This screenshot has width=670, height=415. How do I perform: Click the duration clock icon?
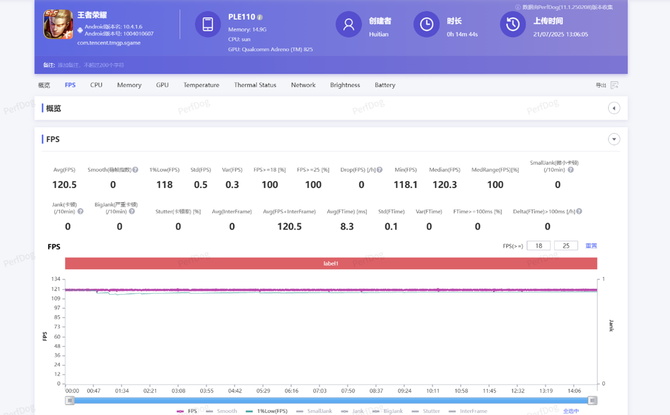point(426,25)
